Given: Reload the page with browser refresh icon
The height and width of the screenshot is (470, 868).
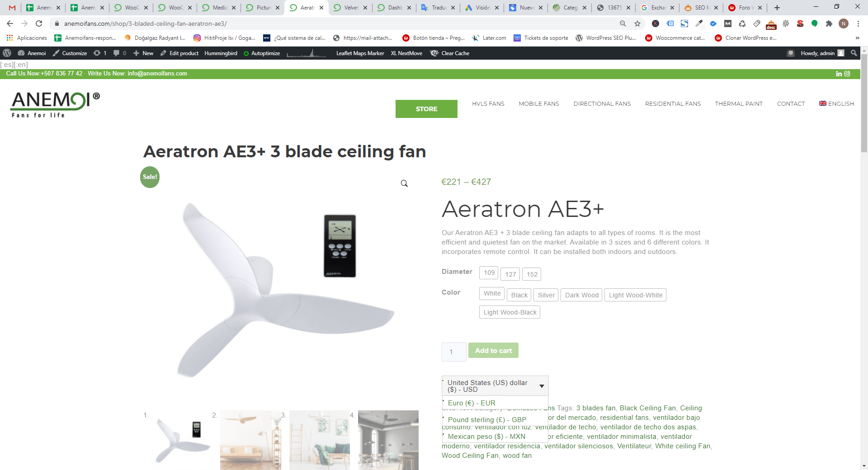Looking at the screenshot, I should coord(39,23).
